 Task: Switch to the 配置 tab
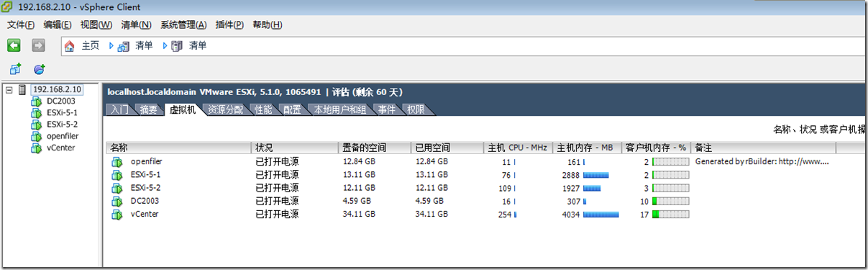(292, 110)
